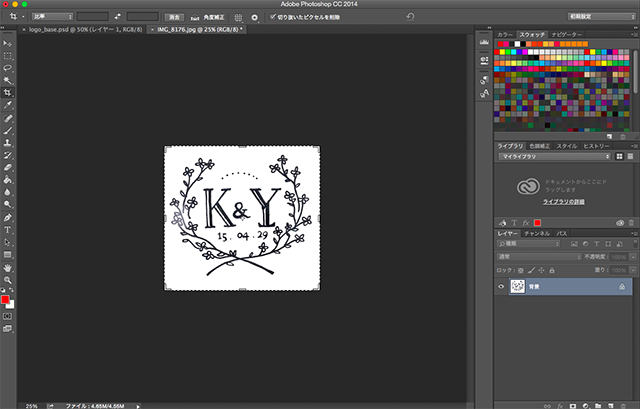Click the Clear (消去) button
Viewport: 640px width, 409px height.
pyautogui.click(x=174, y=17)
